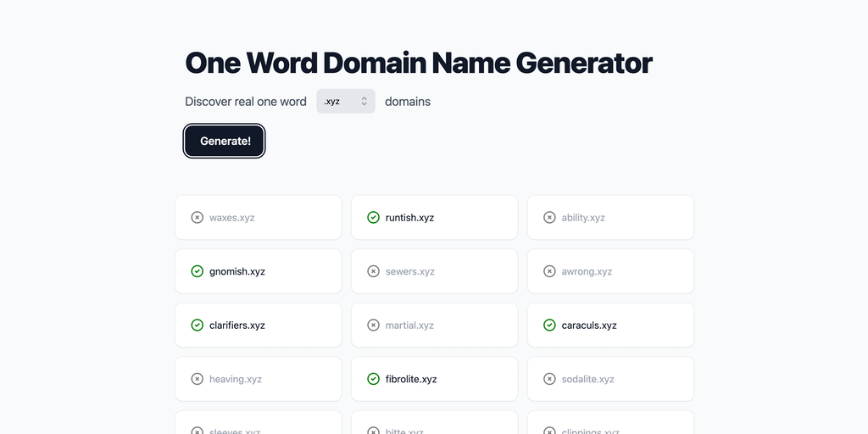Click the green available icon next to gnomish.xyz
Image resolution: width=868 pixels, height=434 pixels.
(x=197, y=271)
